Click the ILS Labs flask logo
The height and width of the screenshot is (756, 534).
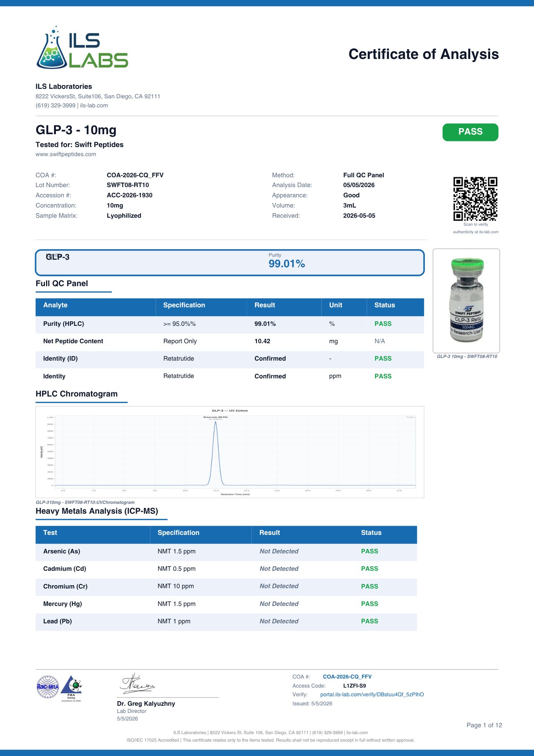[x=82, y=48]
